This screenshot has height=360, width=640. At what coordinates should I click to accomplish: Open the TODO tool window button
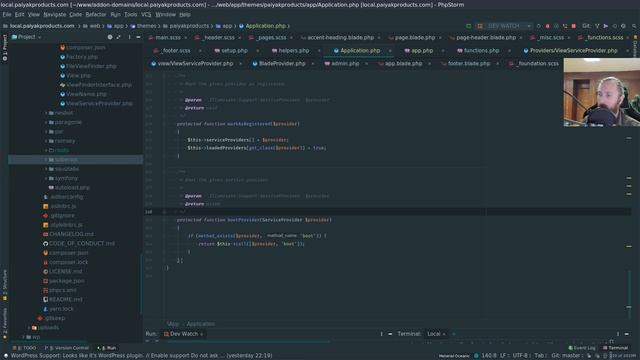[25, 348]
